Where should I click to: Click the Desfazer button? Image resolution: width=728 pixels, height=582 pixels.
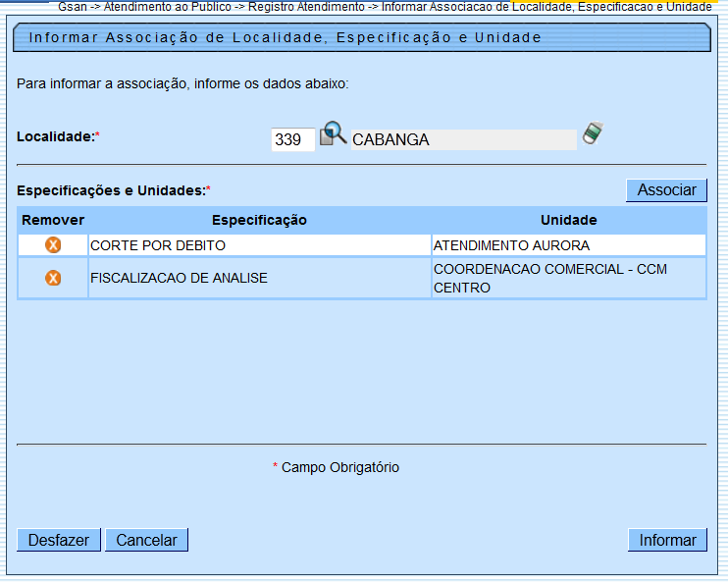point(59,540)
